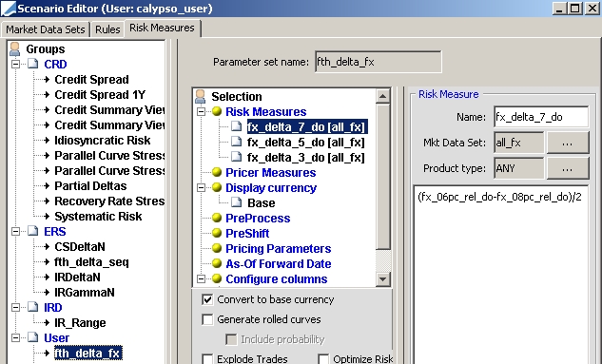
Task: Click arrow icon beside IR_Range
Action: point(47,322)
